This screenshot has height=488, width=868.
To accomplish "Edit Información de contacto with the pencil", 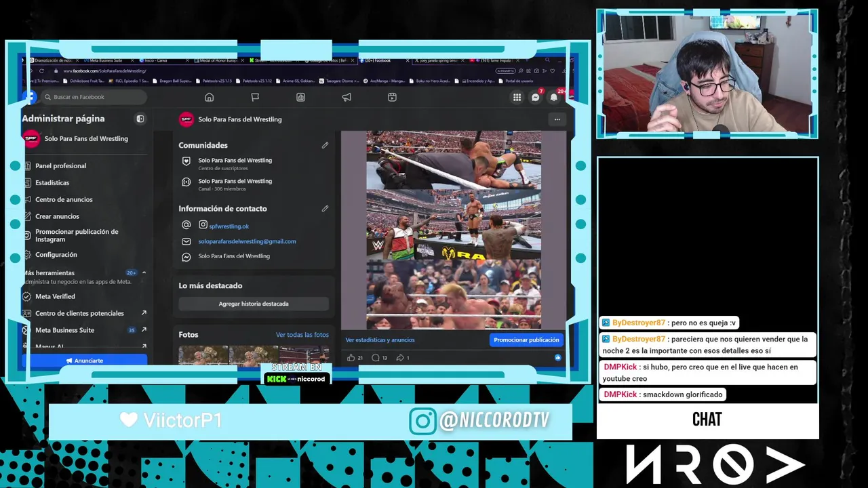I will (325, 209).
